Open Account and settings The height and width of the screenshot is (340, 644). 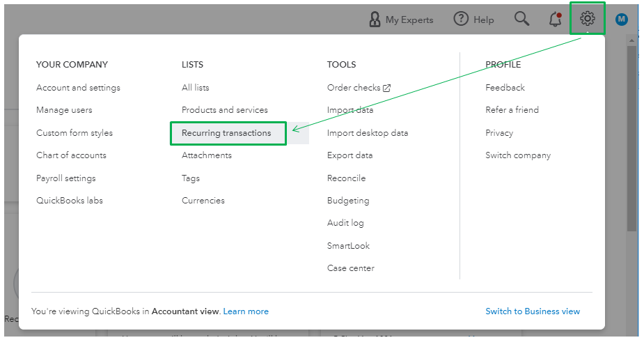78,88
